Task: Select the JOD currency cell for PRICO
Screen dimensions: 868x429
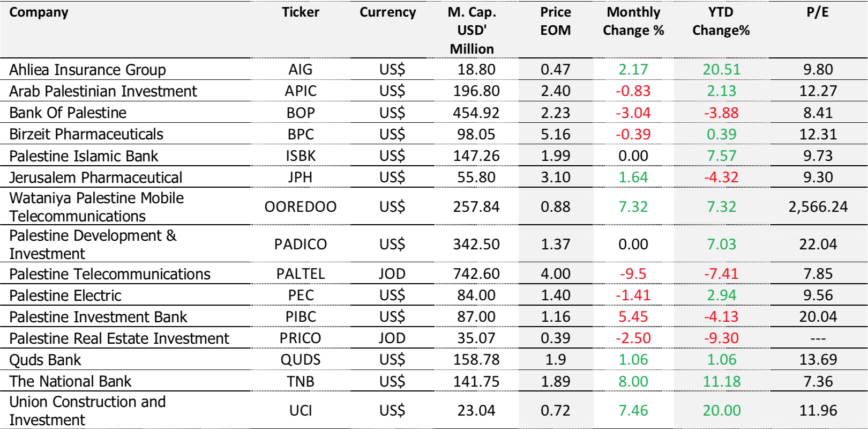Action: coord(392,338)
